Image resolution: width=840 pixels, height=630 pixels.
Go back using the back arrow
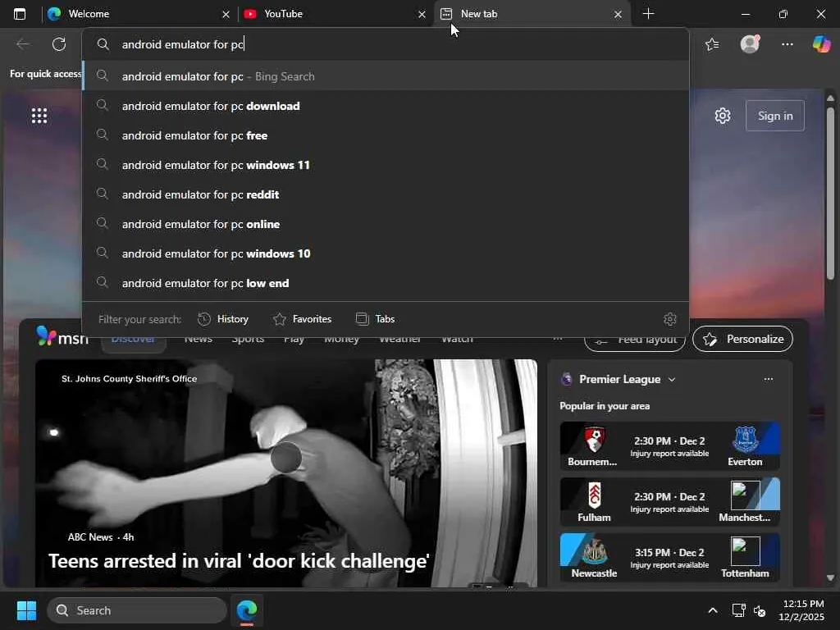(x=23, y=44)
